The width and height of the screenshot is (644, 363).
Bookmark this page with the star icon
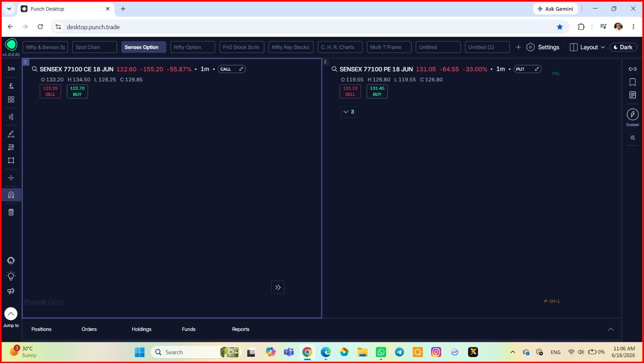560,27
